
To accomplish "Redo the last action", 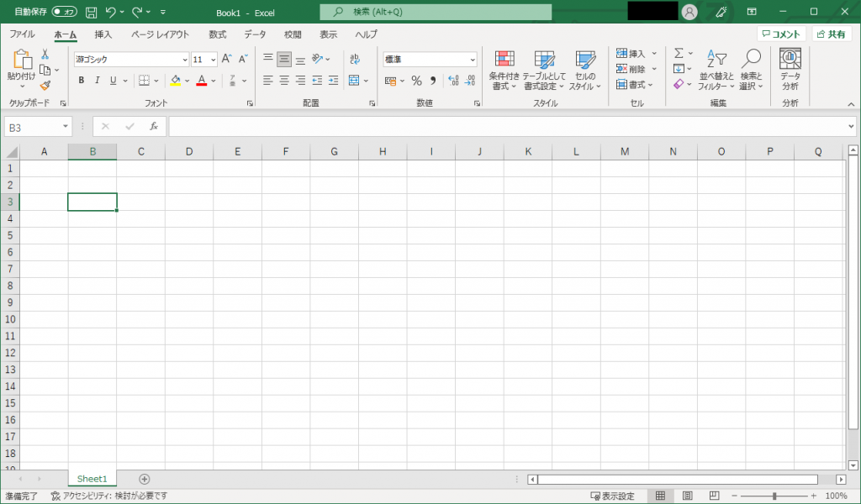I will point(137,12).
